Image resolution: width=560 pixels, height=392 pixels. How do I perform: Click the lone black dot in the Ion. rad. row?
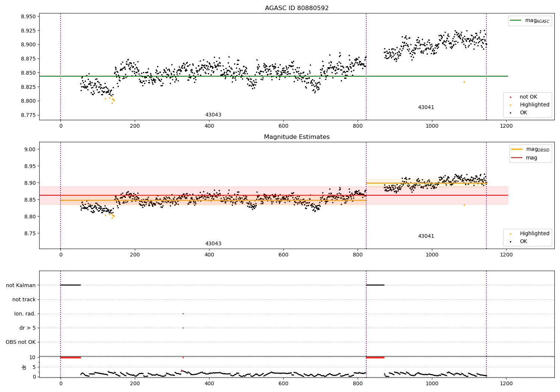[183, 314]
